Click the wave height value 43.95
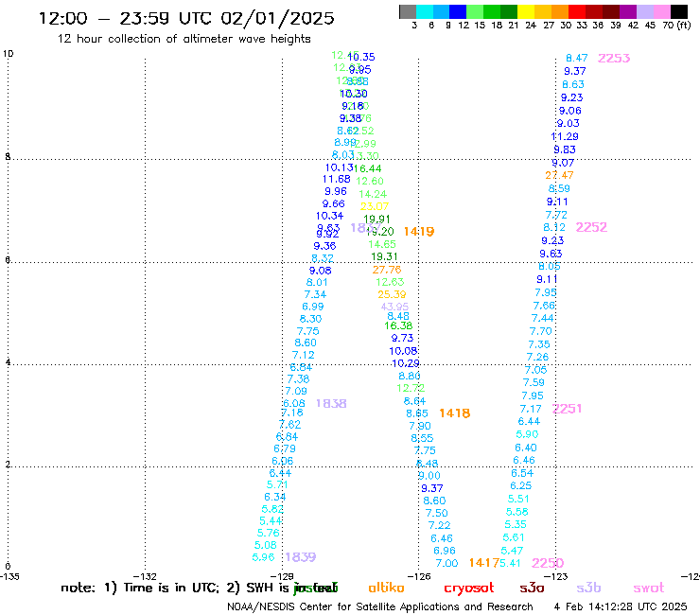 coord(394,307)
